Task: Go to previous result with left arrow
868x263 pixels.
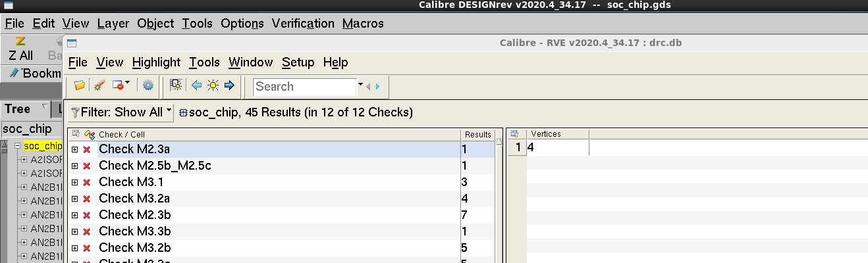Action: click(x=196, y=85)
